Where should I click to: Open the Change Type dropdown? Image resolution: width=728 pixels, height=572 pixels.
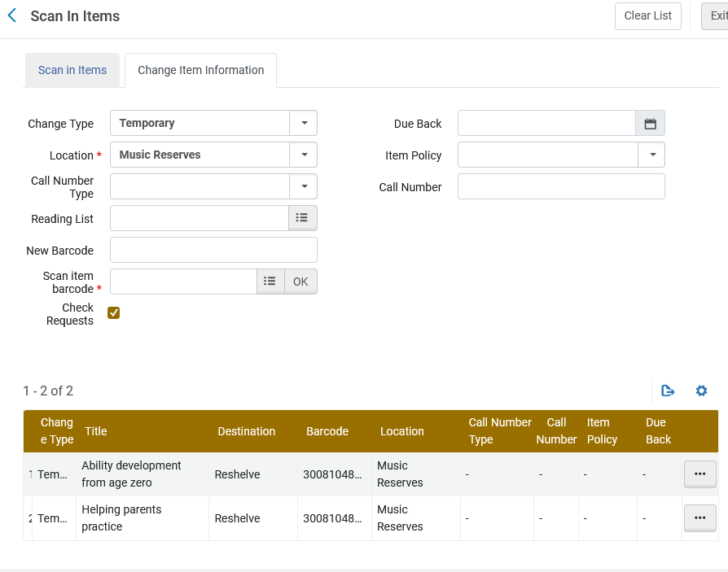304,123
